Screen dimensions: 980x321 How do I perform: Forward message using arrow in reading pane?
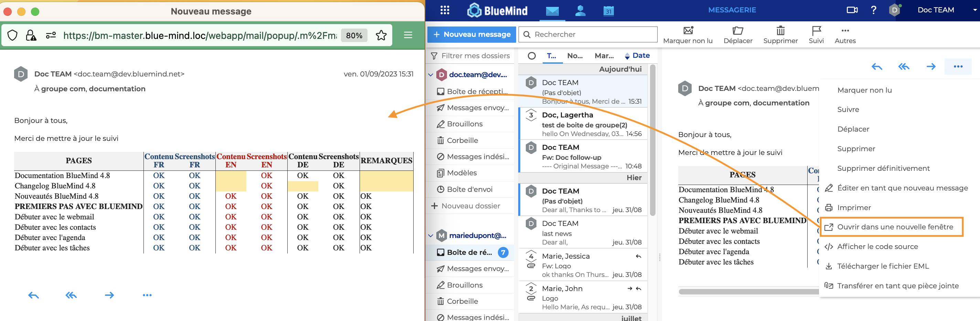[x=930, y=67]
